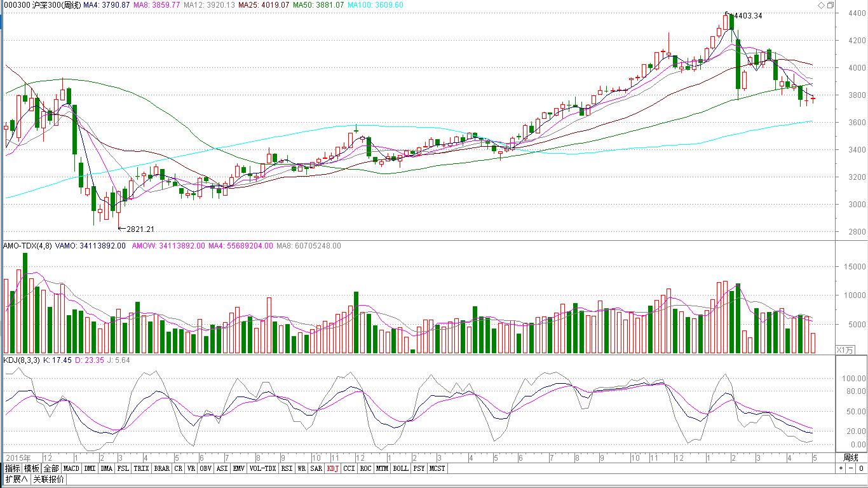The height and width of the screenshot is (488, 868).
Task: Click the volume MA4: 55689204.00 label
Action: 241,246
